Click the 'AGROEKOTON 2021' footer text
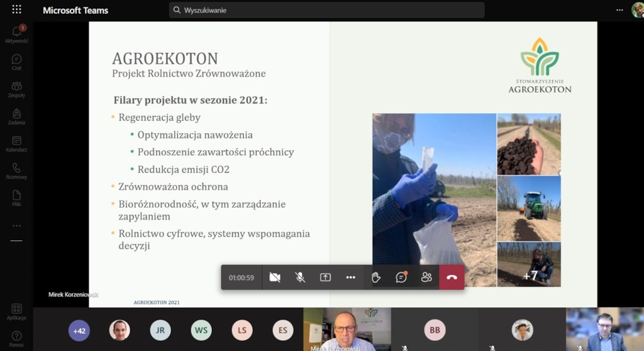Screen dimensions: 644x351 (157, 303)
